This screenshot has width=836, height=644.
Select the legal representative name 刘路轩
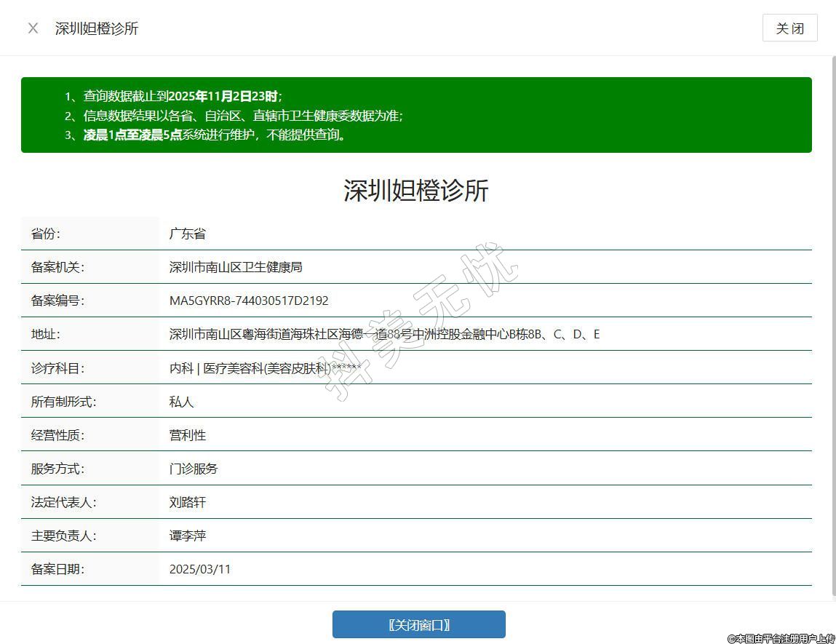188,502
